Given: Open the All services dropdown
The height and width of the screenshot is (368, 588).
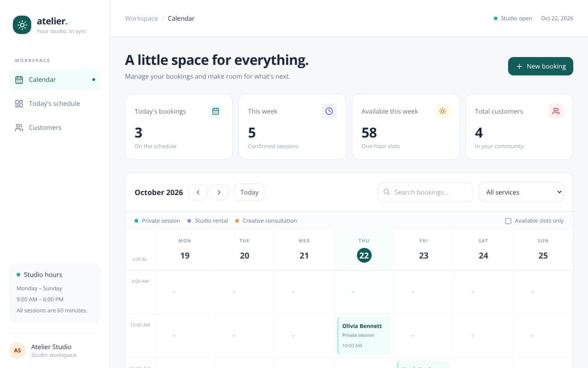Looking at the screenshot, I should point(521,192).
